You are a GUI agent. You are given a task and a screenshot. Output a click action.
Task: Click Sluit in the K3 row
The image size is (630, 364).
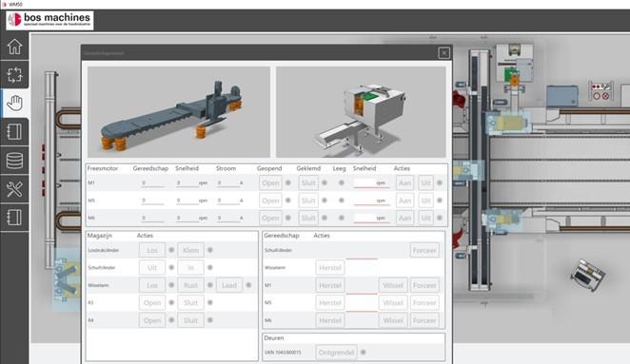[191, 302]
